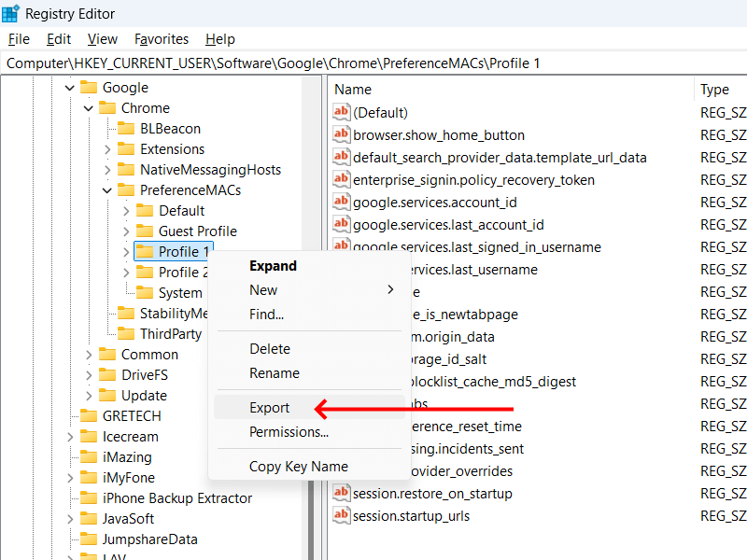Click the google.services.account_id string icon

(341, 202)
